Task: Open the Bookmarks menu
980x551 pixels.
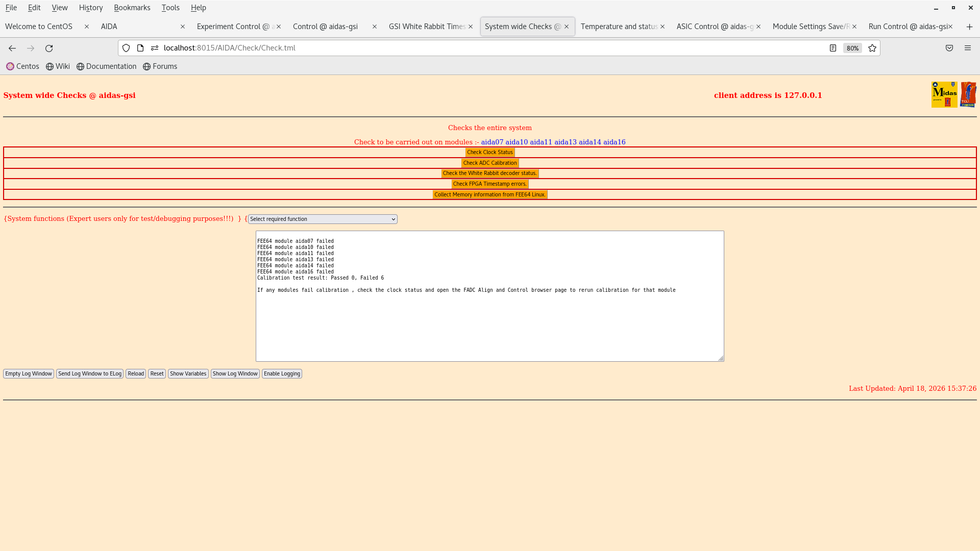Action: pyautogui.click(x=132, y=8)
